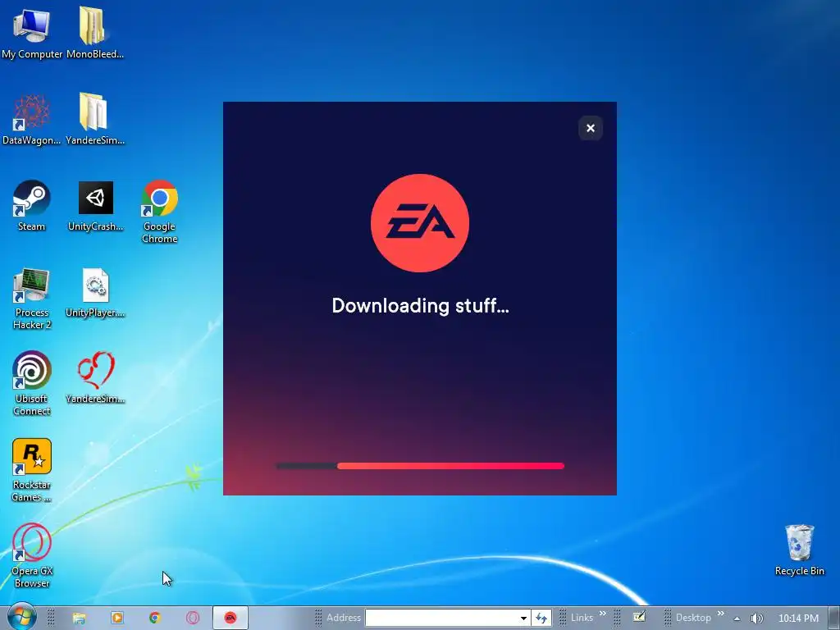Click the taskbar Address input field
Screen dimensions: 840x630
(x=442, y=618)
